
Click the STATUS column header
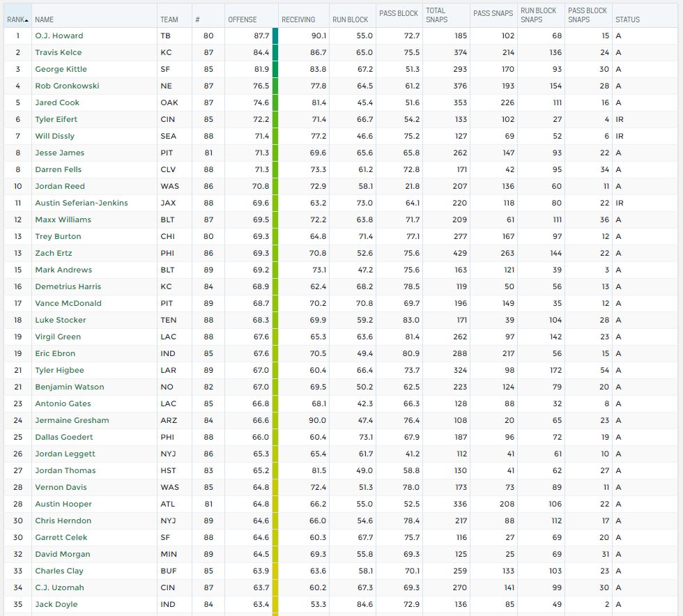click(627, 20)
